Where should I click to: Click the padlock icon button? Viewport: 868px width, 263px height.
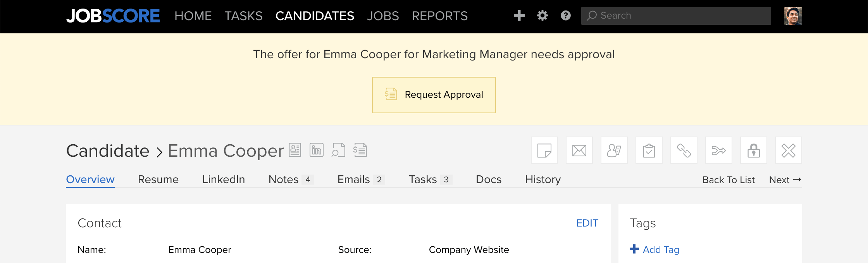click(x=754, y=150)
